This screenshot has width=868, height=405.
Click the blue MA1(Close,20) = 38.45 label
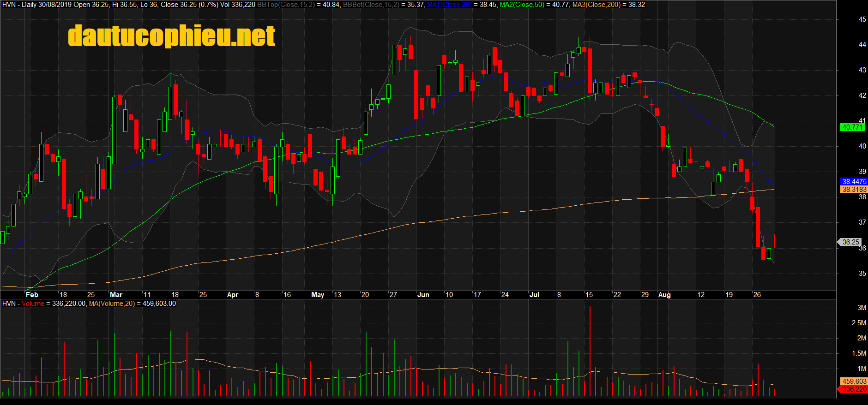tap(462, 5)
